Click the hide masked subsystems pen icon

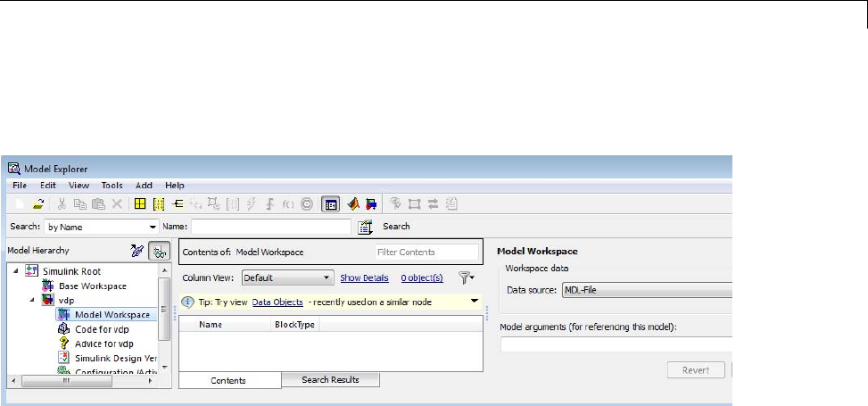point(136,252)
